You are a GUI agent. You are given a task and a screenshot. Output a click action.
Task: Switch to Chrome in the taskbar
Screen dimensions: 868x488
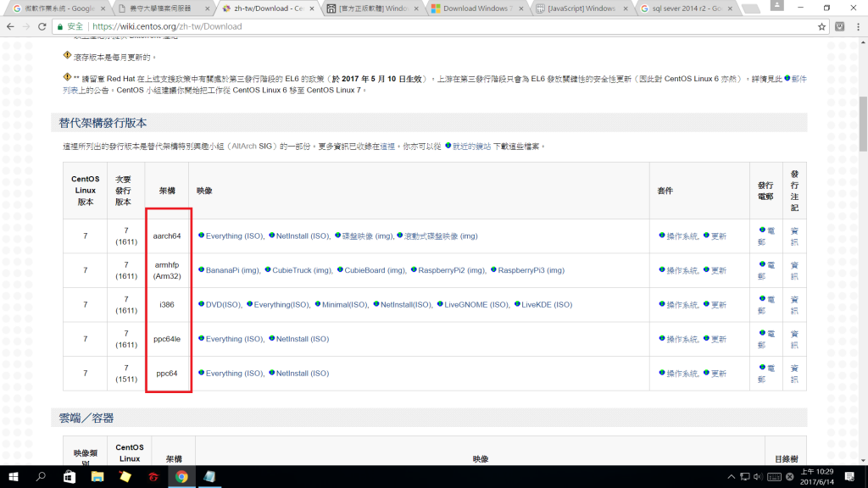click(x=181, y=476)
